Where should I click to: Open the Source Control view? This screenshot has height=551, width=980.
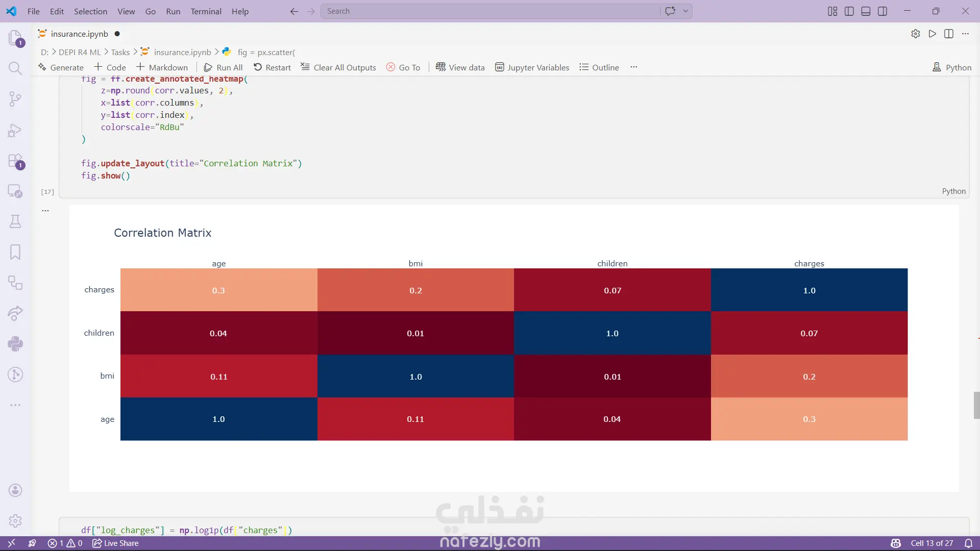[x=15, y=99]
